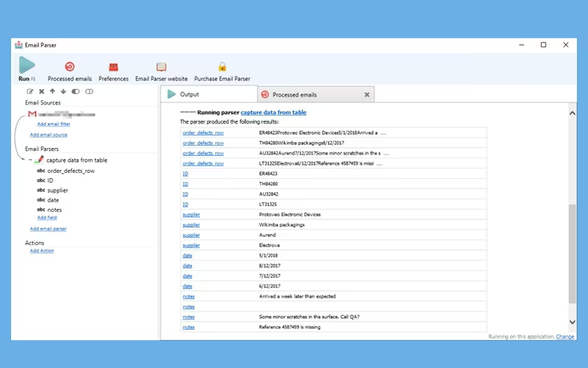Click ID link next to LT31325

pos(185,205)
